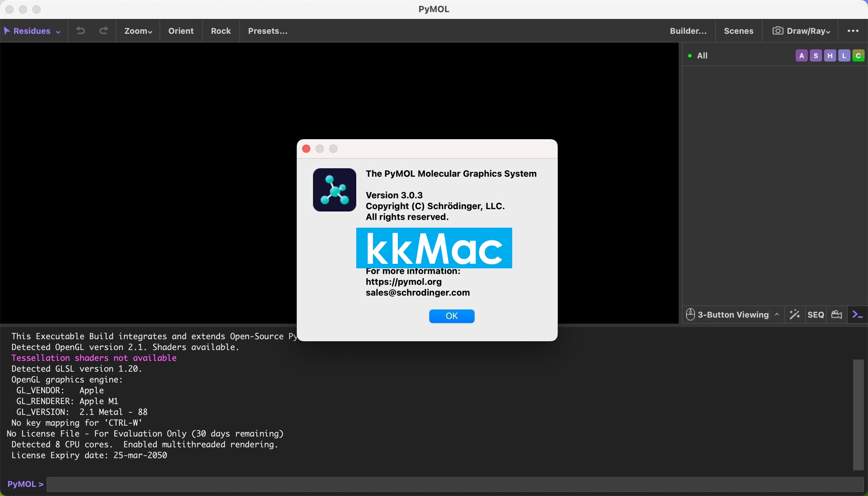Open the Zoom dropdown menu

pyautogui.click(x=138, y=31)
